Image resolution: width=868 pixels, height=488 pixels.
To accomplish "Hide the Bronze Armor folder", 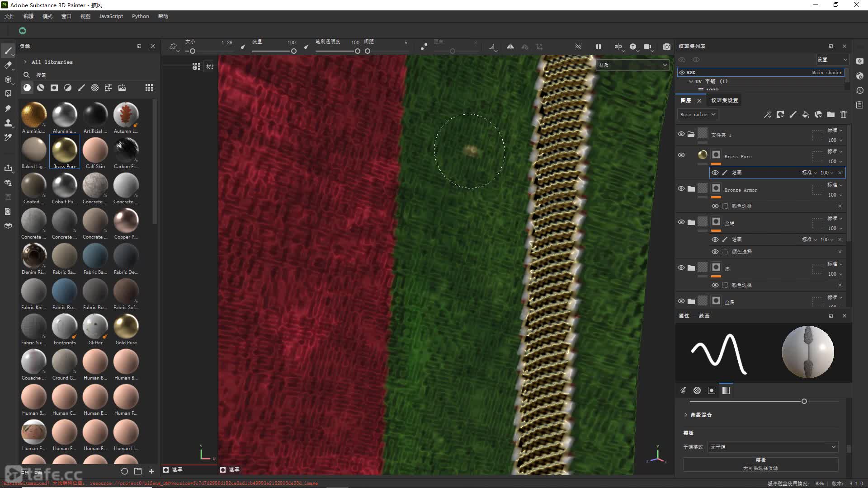I will coord(681,188).
